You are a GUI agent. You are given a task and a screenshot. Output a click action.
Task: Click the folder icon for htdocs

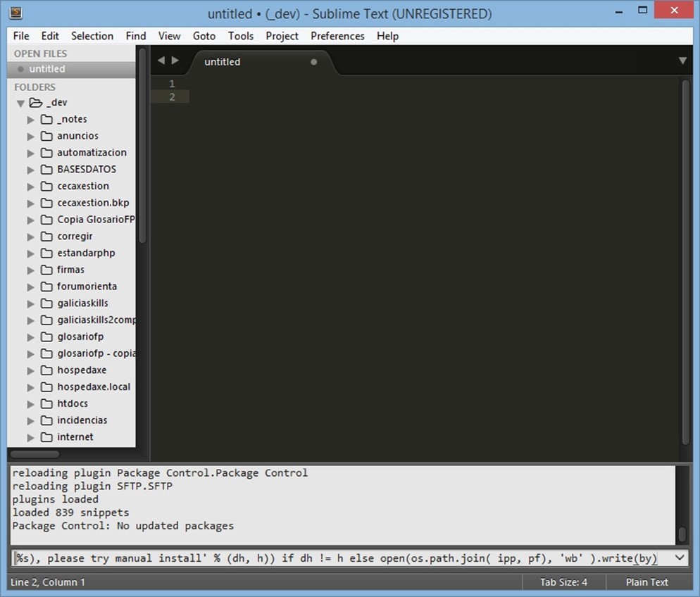[x=46, y=403]
